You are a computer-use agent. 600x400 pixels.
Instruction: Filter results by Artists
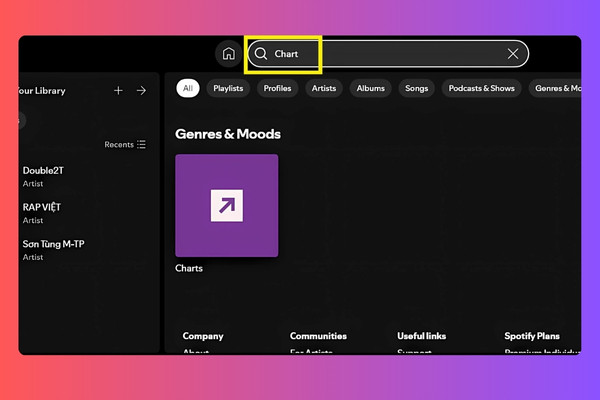point(324,88)
